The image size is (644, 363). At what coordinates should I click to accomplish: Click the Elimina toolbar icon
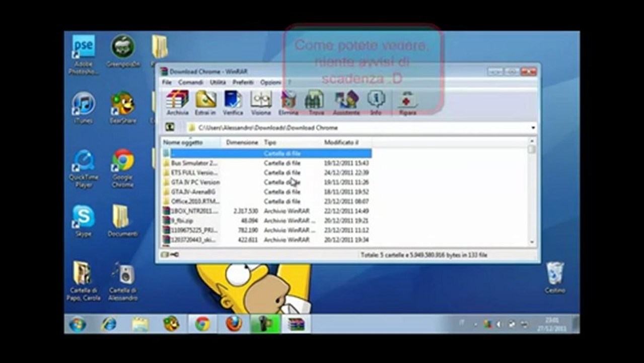pyautogui.click(x=289, y=103)
